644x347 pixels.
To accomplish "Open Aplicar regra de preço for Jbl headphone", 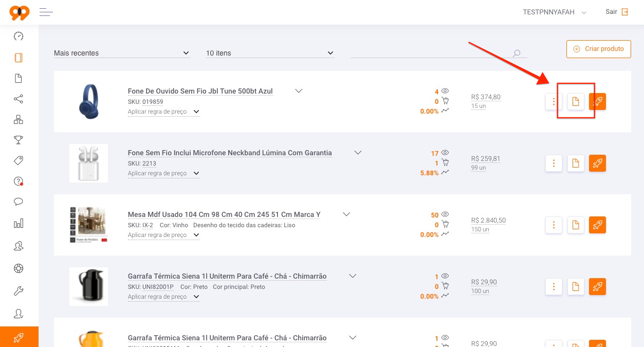I will tap(164, 112).
